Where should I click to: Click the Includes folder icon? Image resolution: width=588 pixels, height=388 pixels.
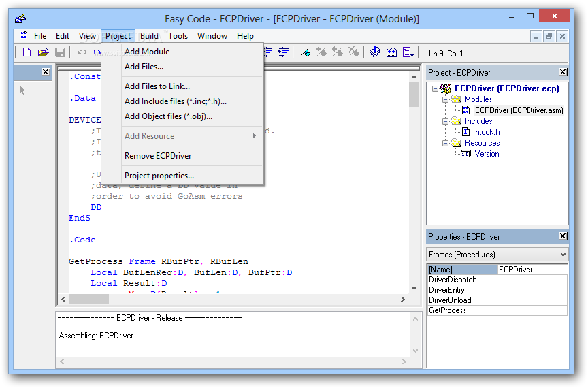coord(456,121)
